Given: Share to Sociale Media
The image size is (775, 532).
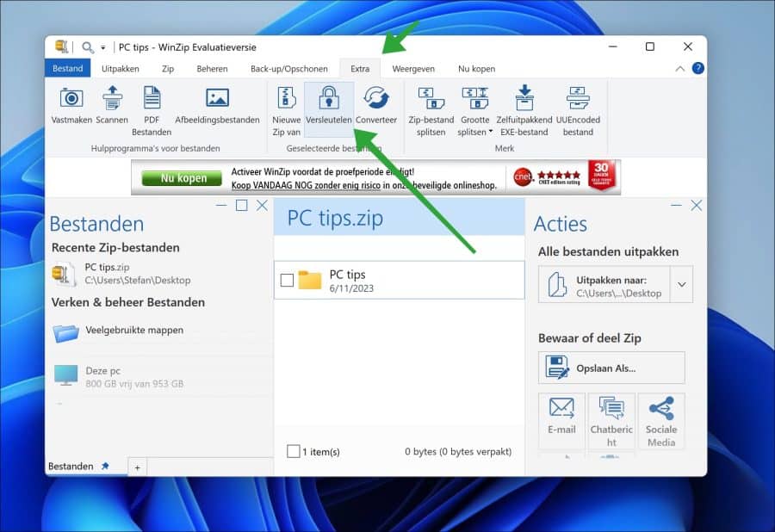Looking at the screenshot, I should (661, 421).
